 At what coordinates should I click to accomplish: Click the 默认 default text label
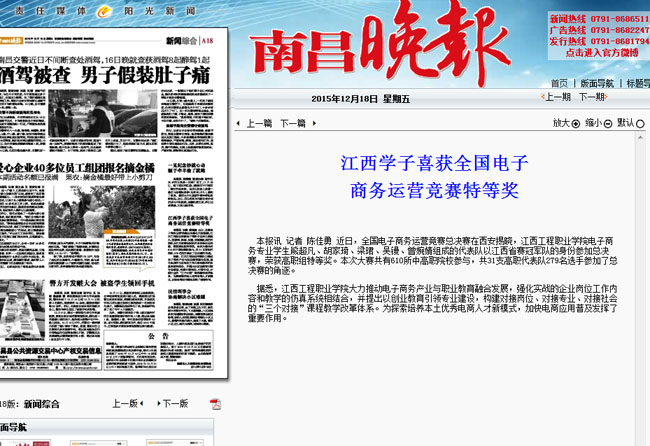(626, 123)
